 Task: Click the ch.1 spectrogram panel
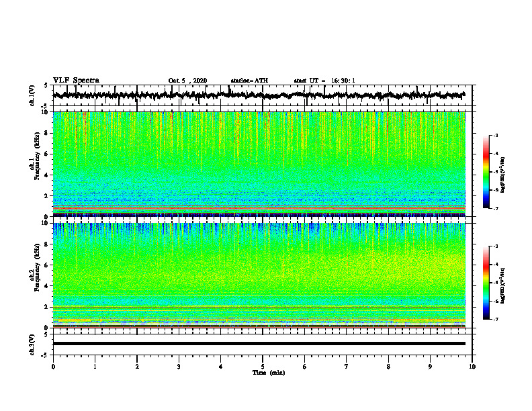tap(259, 164)
